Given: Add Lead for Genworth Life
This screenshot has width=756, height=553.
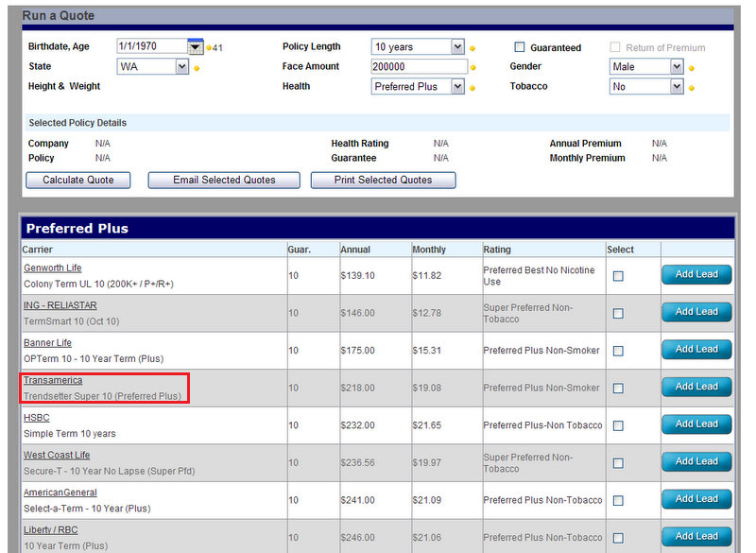Looking at the screenshot, I should (696, 274).
